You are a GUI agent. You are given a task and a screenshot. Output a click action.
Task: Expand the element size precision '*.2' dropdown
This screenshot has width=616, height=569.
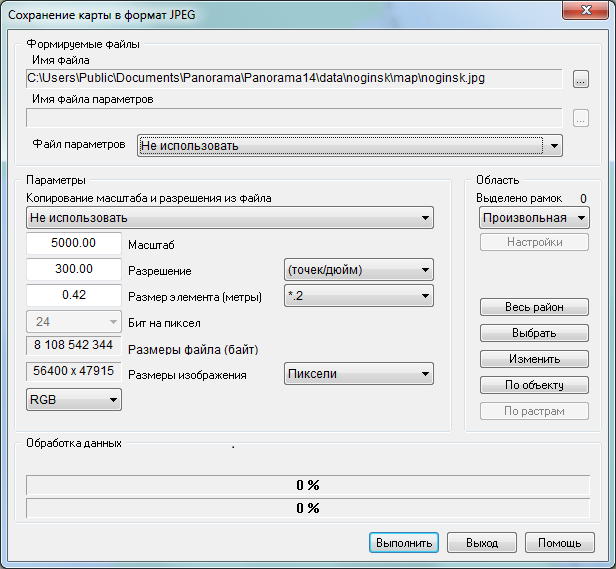357,296
